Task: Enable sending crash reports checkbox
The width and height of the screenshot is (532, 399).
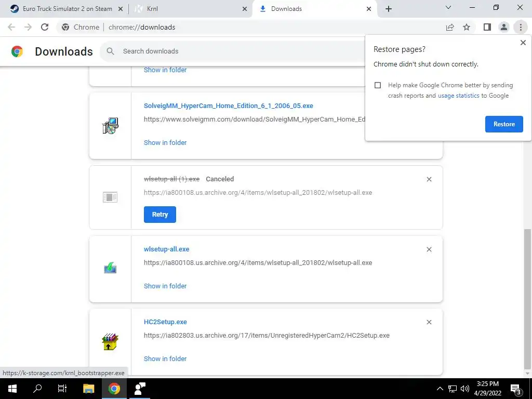Action: (378, 85)
